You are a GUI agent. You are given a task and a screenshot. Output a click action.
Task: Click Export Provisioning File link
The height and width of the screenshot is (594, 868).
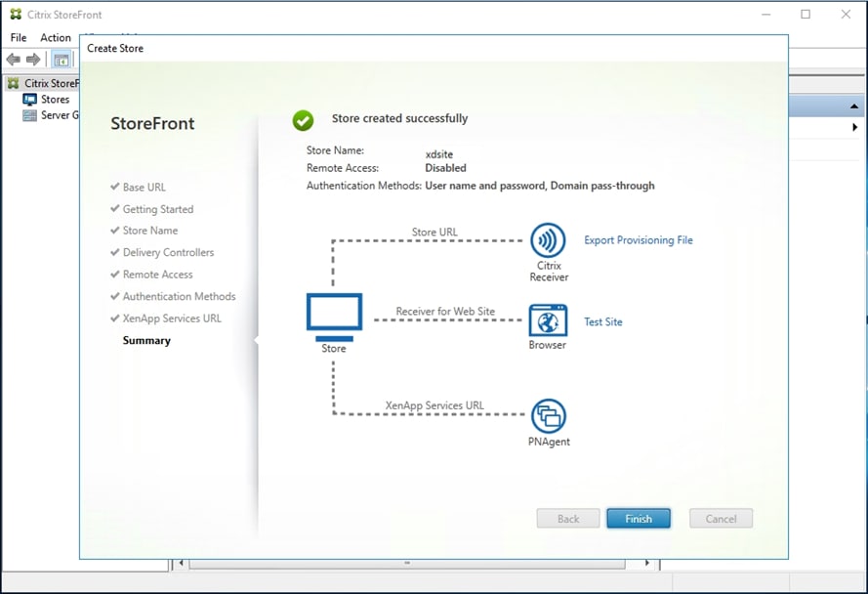pyautogui.click(x=639, y=240)
